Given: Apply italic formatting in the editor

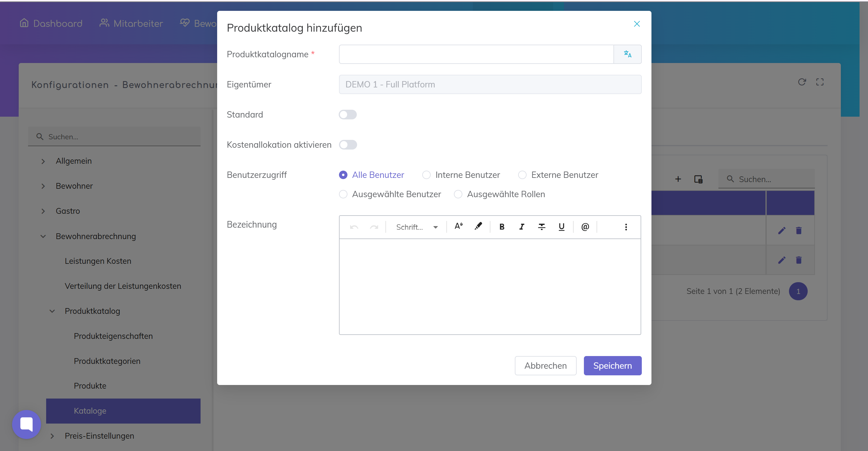Looking at the screenshot, I should (521, 227).
